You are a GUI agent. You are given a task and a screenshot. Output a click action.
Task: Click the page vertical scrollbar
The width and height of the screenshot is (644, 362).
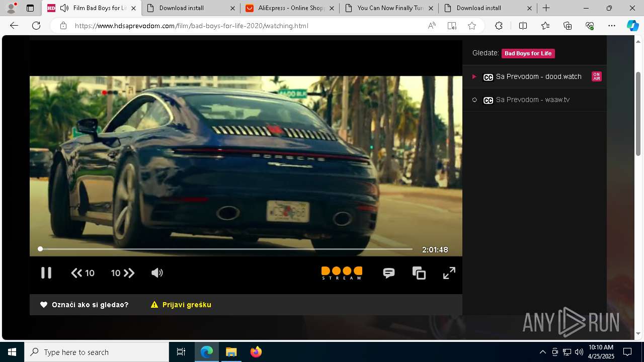coord(638,113)
